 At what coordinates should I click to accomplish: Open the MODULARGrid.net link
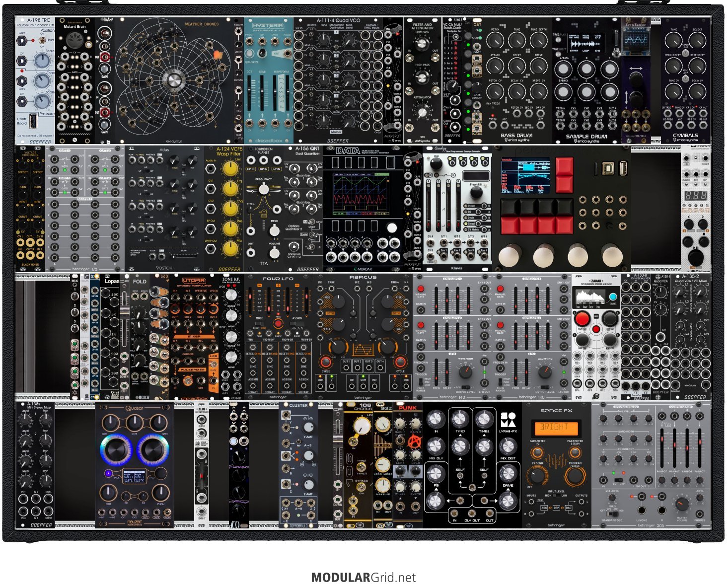pos(364,578)
